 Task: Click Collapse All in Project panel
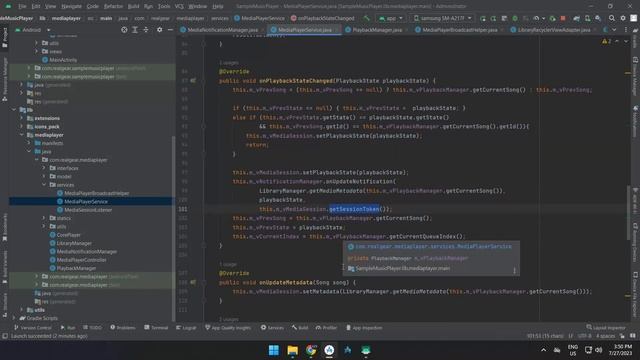coord(146,30)
